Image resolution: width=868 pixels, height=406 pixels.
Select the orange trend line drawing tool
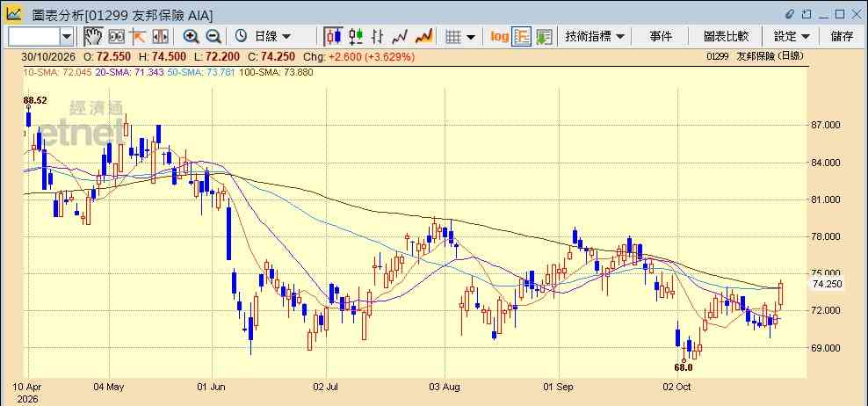click(137, 37)
